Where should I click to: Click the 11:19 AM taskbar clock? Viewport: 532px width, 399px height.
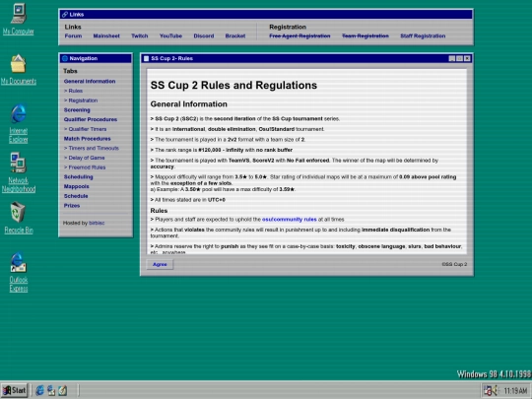515,391
